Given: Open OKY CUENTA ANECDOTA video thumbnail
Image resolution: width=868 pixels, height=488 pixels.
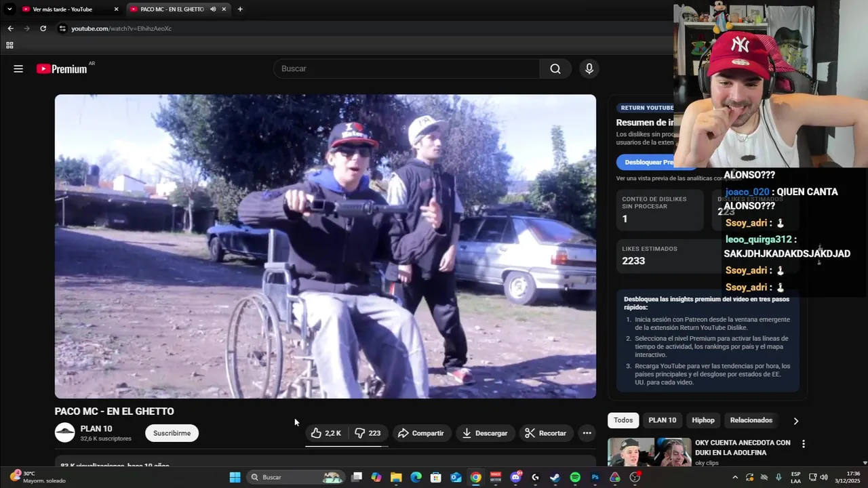Looking at the screenshot, I should [649, 453].
